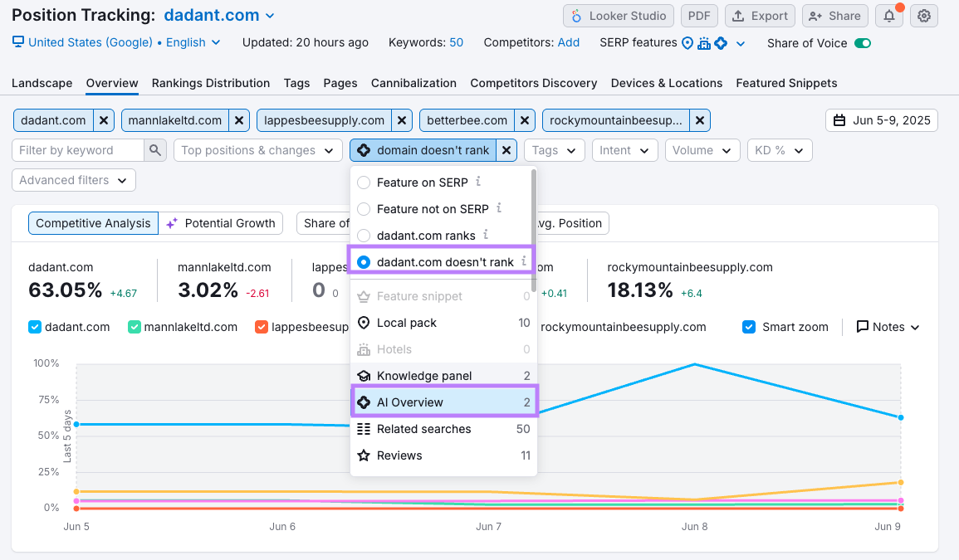Remove betterbee.com domain chip
The image size is (959, 560).
tap(525, 120)
